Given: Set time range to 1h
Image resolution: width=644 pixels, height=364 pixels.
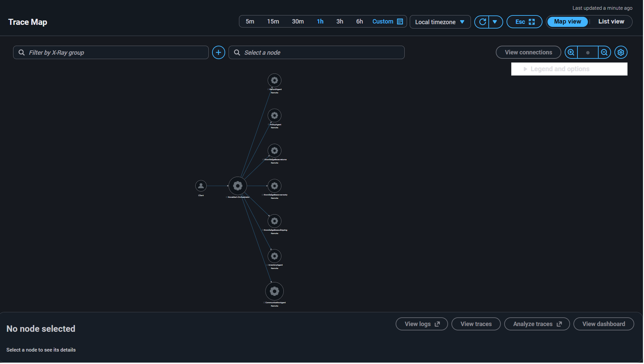Looking at the screenshot, I should (x=320, y=21).
